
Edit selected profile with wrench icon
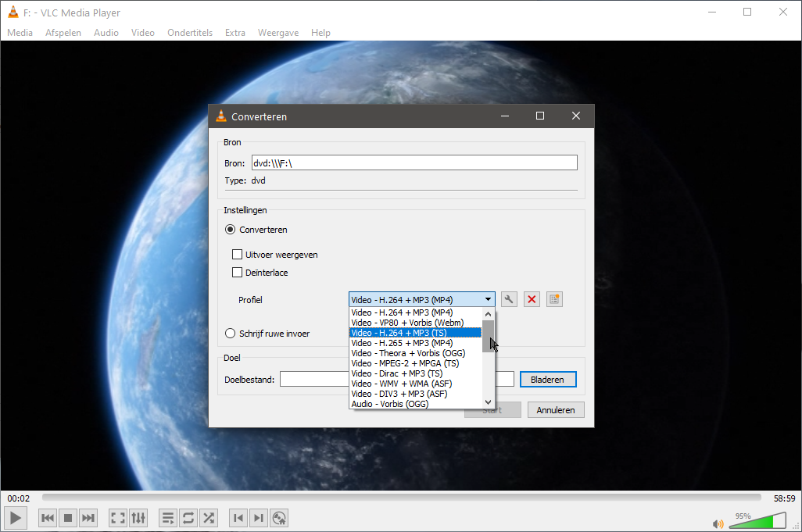coord(508,299)
